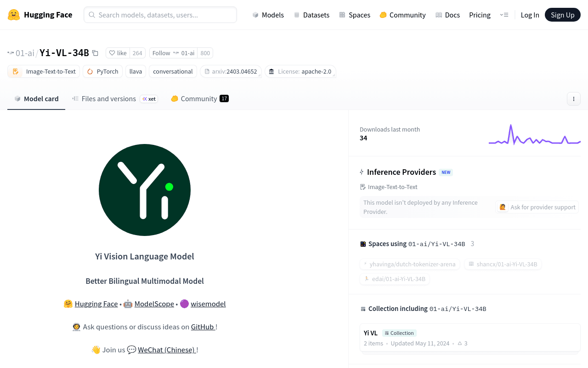This screenshot has width=588, height=368.
Task: Select the PyTorch library tag
Action: (102, 71)
